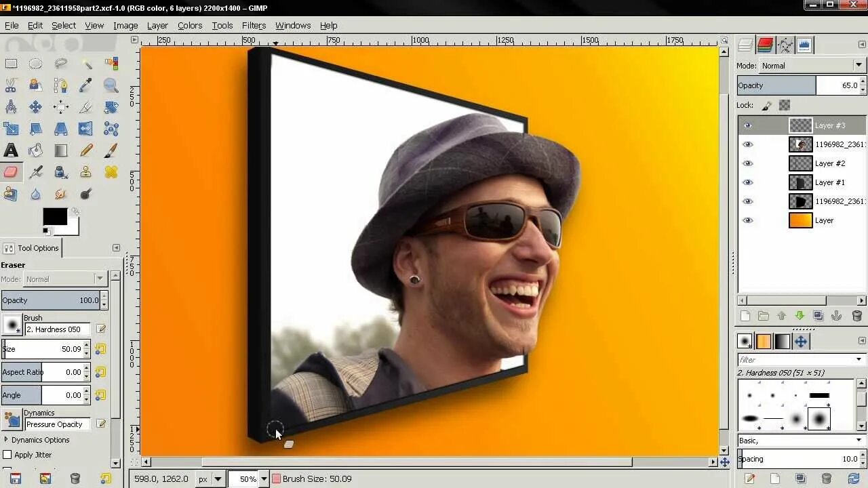
Task: Open the Filters menu
Action: pyautogui.click(x=254, y=25)
